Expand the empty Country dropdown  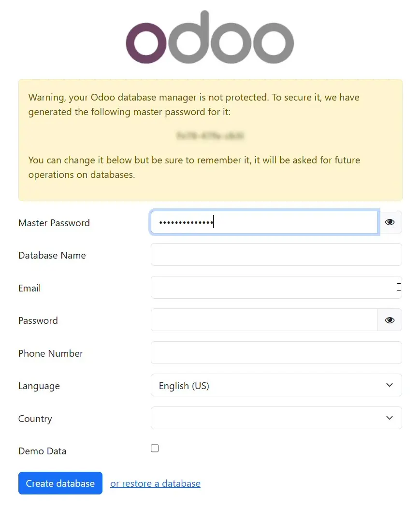click(276, 418)
